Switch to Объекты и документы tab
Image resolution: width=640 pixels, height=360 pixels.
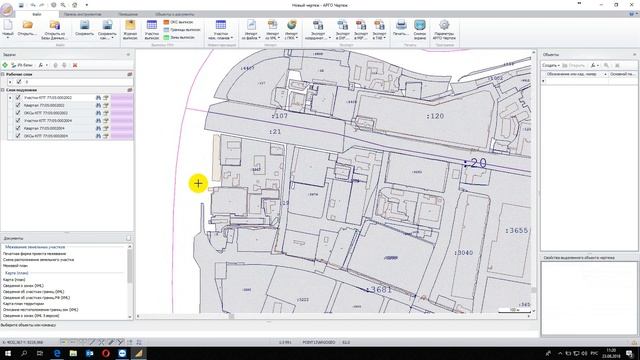pyautogui.click(x=175, y=14)
